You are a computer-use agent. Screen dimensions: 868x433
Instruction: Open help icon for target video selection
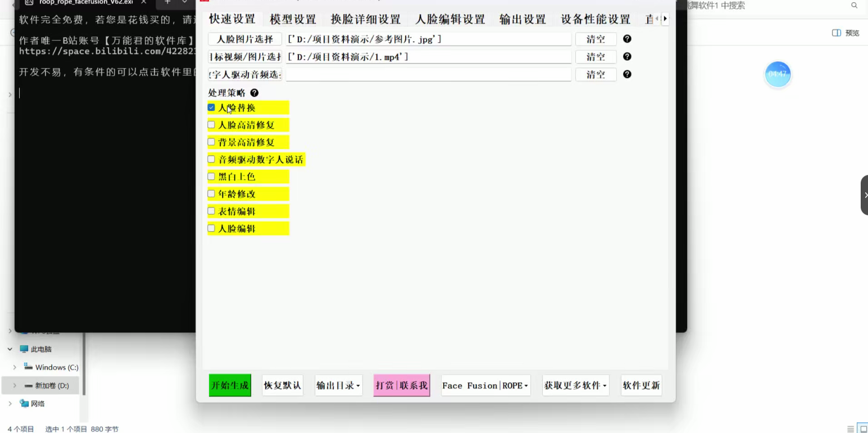pos(627,57)
